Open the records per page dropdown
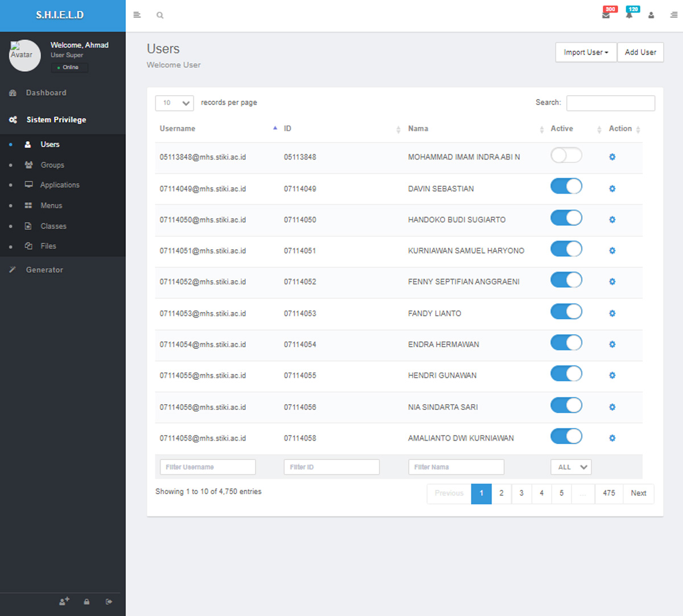The image size is (683, 616). 174,103
